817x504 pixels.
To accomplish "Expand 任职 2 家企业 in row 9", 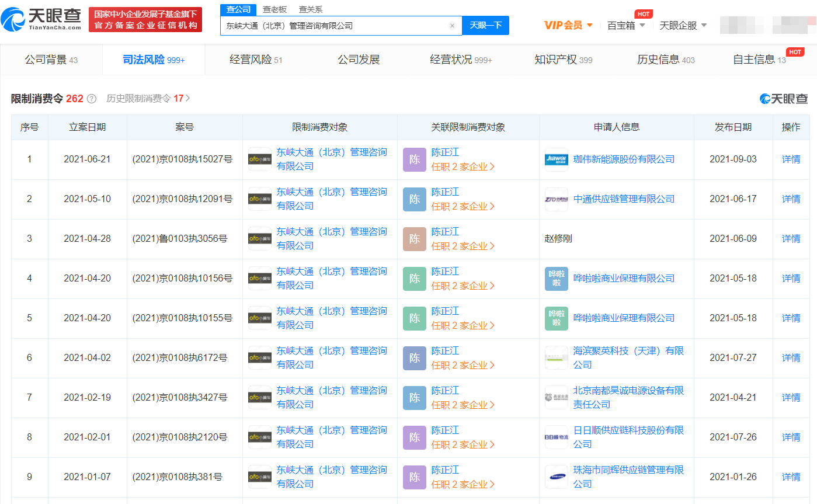I will tap(463, 484).
